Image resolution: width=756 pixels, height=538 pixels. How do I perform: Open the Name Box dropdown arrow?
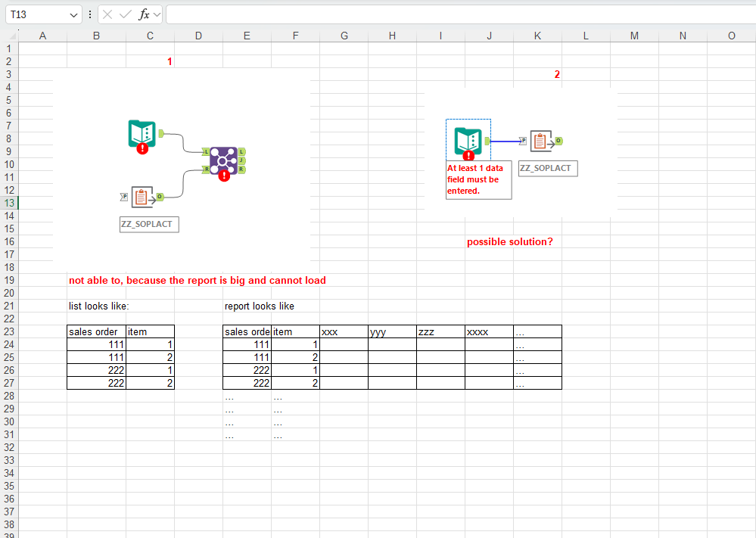pos(73,15)
